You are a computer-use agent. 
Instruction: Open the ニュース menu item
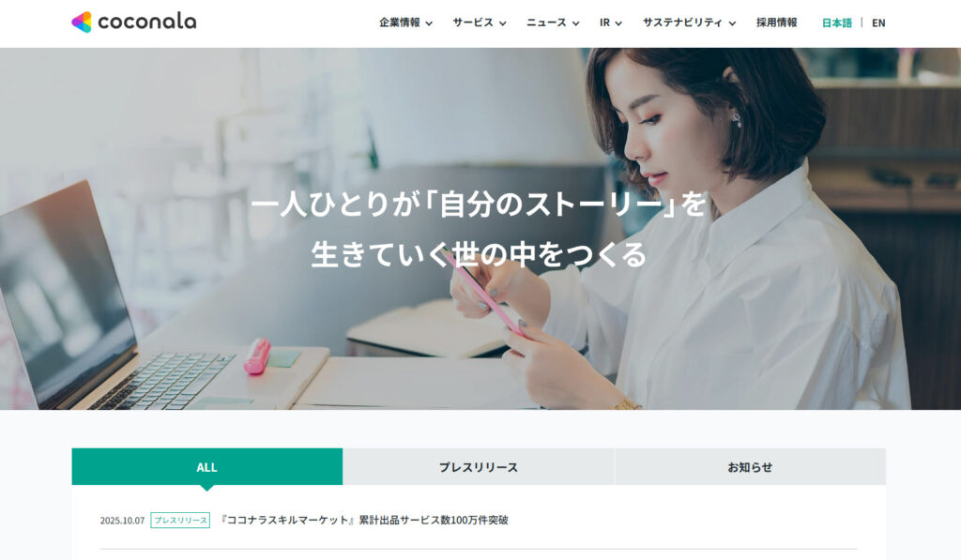click(x=546, y=23)
